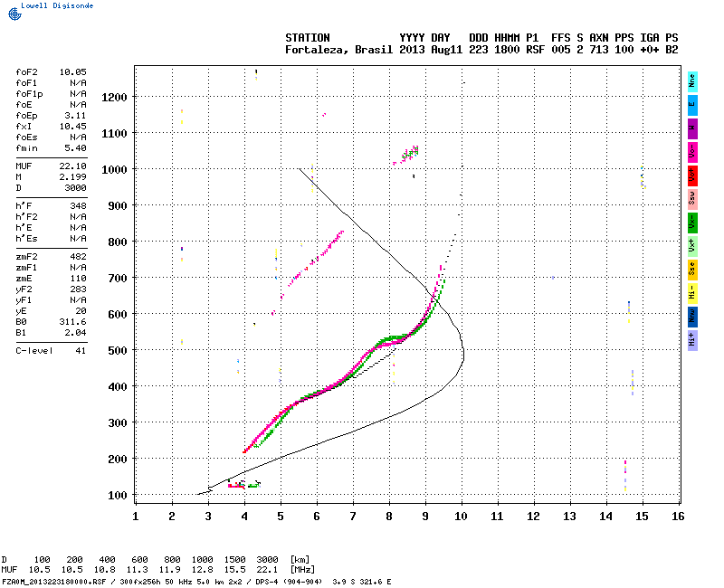Click the Lowell Digisonde globe logo
724x588 pixels.
(x=13, y=14)
